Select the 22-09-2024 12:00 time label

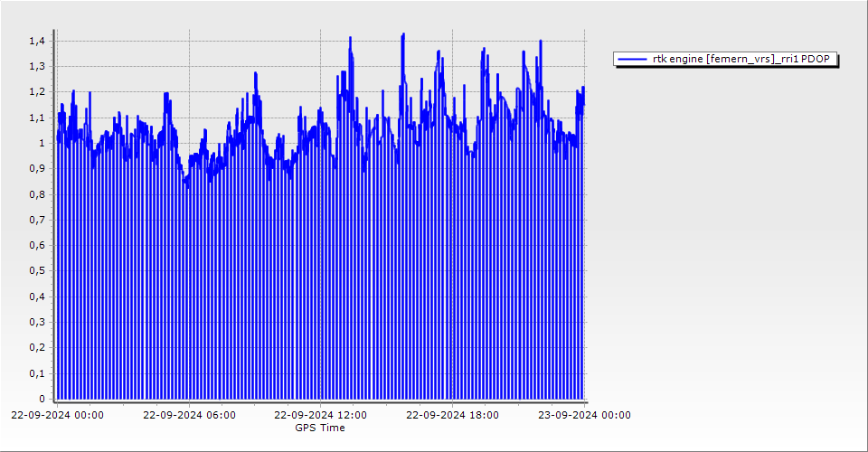point(320,416)
